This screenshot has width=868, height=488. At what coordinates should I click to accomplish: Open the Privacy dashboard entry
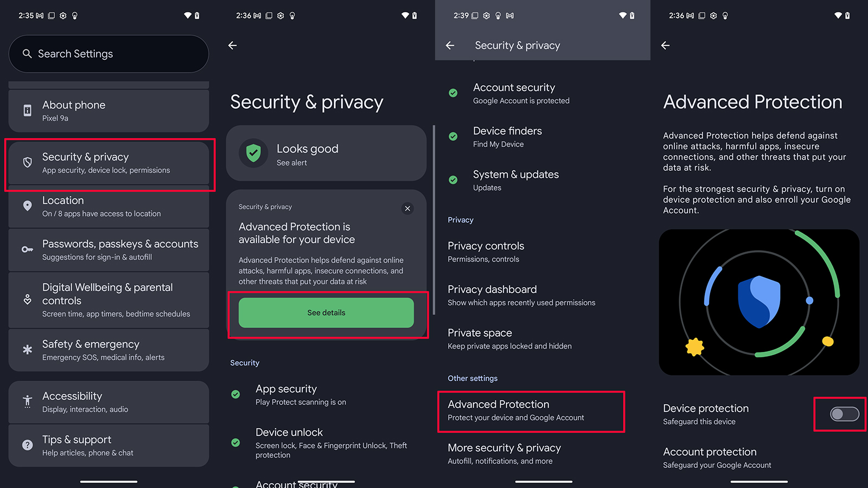coord(492,295)
